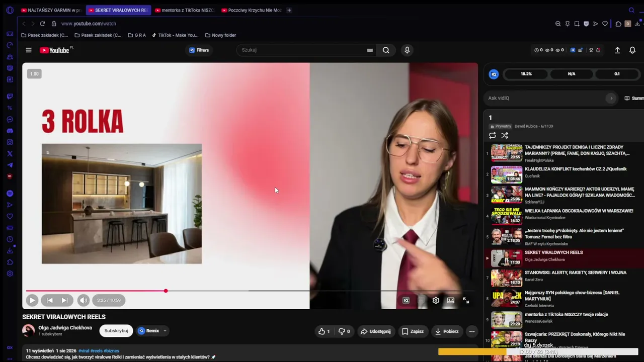The height and width of the screenshot is (362, 644).
Task: Take a snapshot with the toolbar crop icon
Action: pos(577,24)
